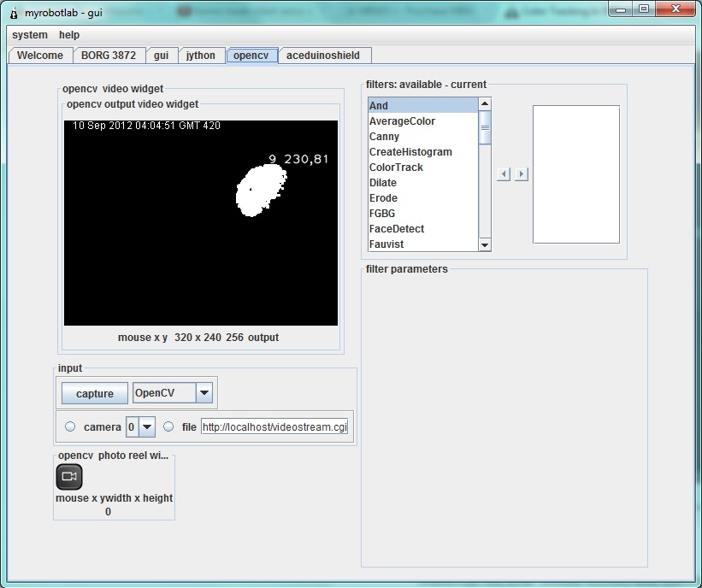
Task: Click the filter list scroll down arrow
Action: tap(485, 244)
